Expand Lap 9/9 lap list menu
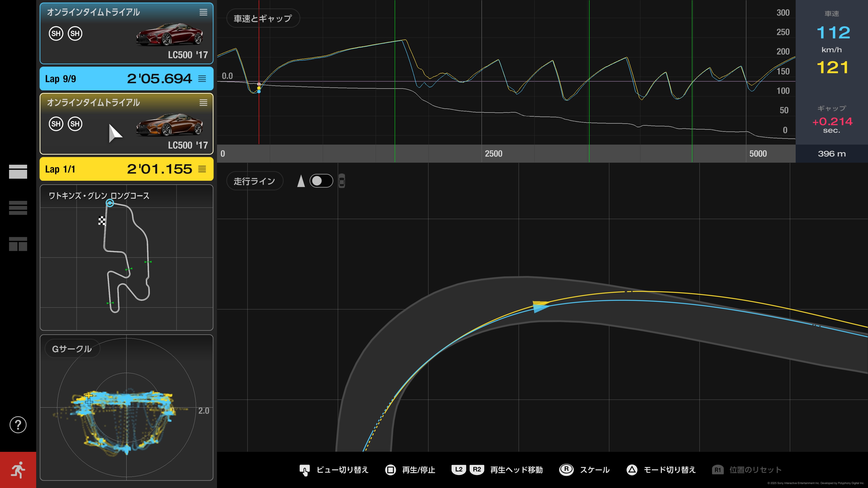Screen dimensions: 868x488 pyautogui.click(x=202, y=79)
